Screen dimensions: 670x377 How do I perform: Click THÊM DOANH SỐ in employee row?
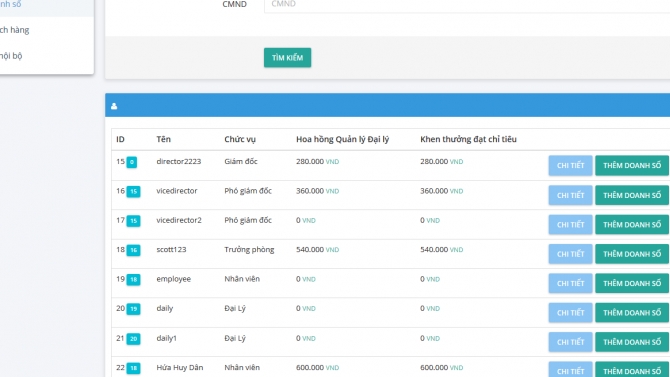pos(632,283)
